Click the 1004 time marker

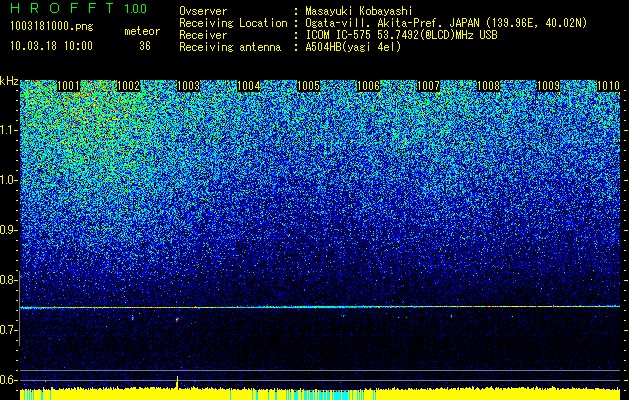pyautogui.click(x=248, y=86)
